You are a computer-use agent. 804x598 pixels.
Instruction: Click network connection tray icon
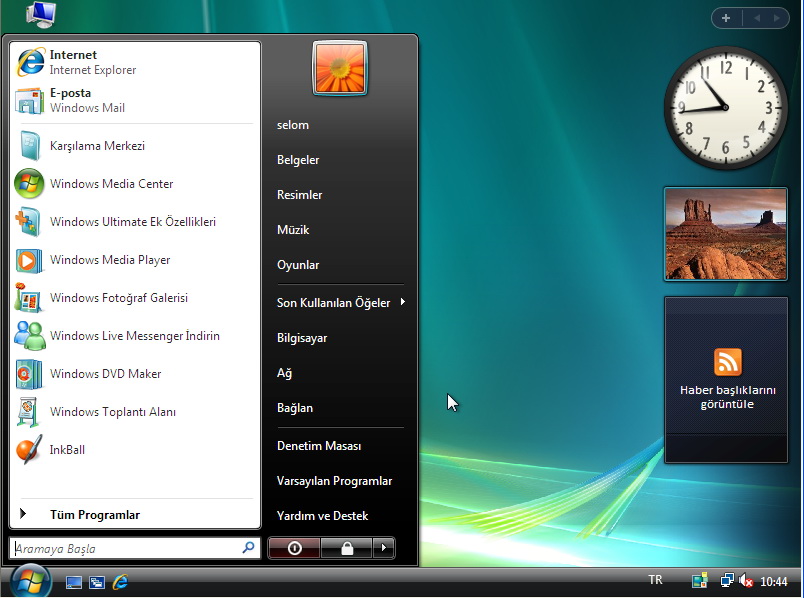tap(727, 581)
